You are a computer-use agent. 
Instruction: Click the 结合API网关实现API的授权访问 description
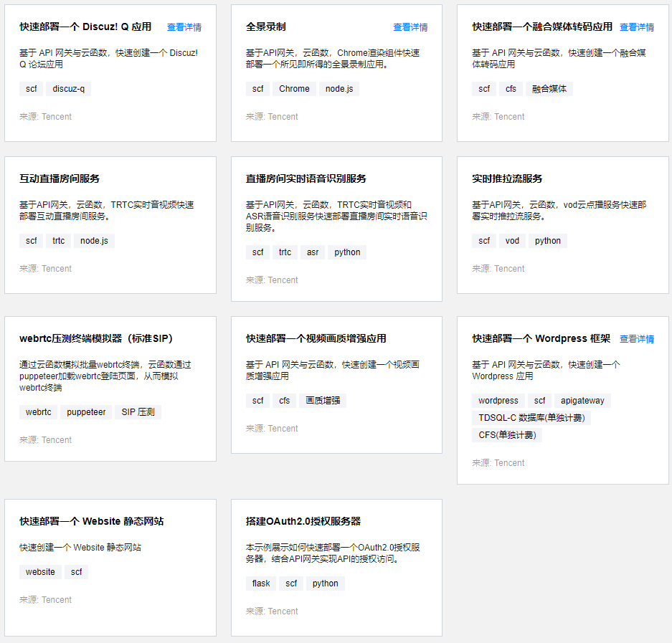[x=333, y=553]
